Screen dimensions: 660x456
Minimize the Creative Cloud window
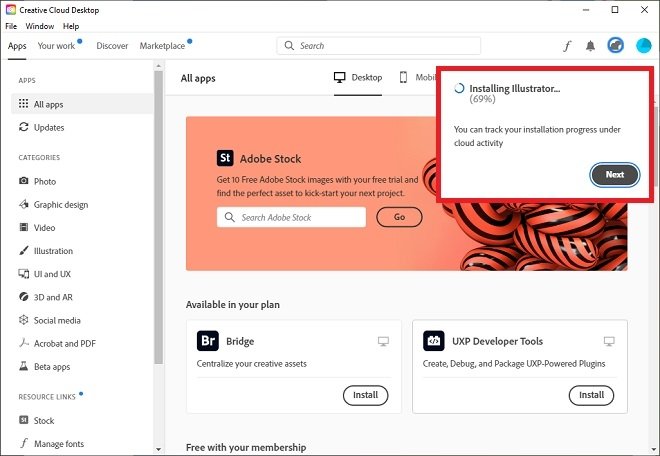pos(586,10)
